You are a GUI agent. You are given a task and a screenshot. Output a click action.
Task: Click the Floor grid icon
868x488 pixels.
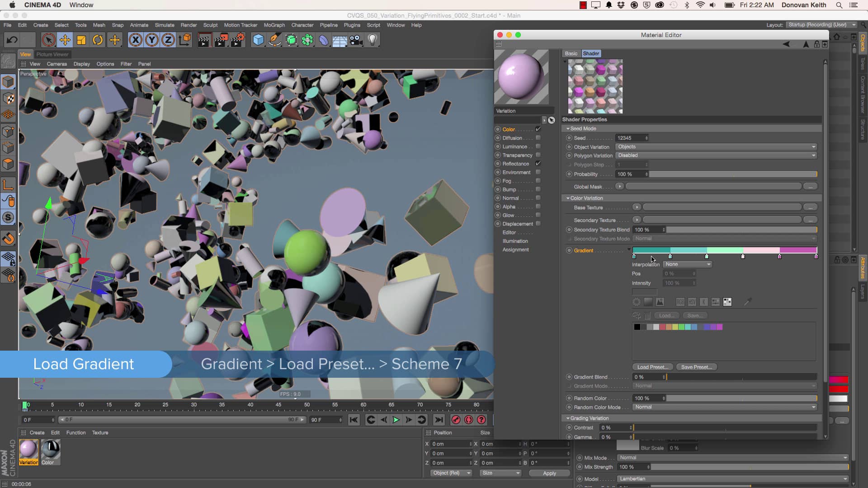pos(340,40)
